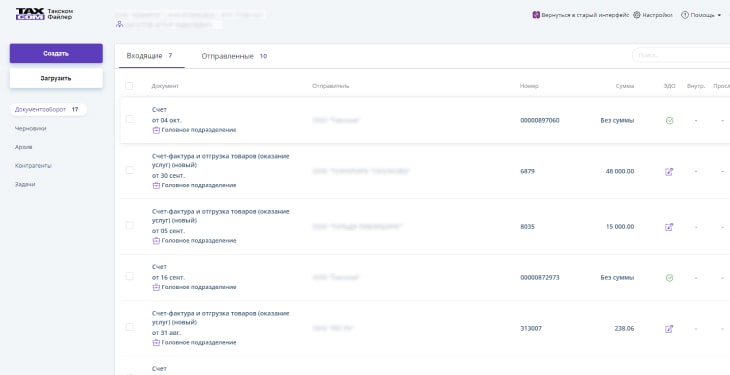
Task: Click the Загрузить button
Action: pyautogui.click(x=56, y=78)
